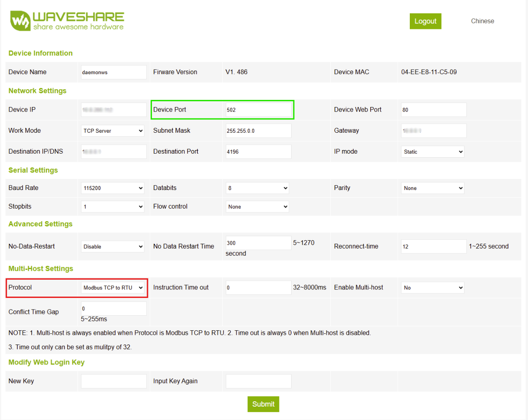Click the Waveshare logo
The width and height of the screenshot is (528, 420).
68,21
